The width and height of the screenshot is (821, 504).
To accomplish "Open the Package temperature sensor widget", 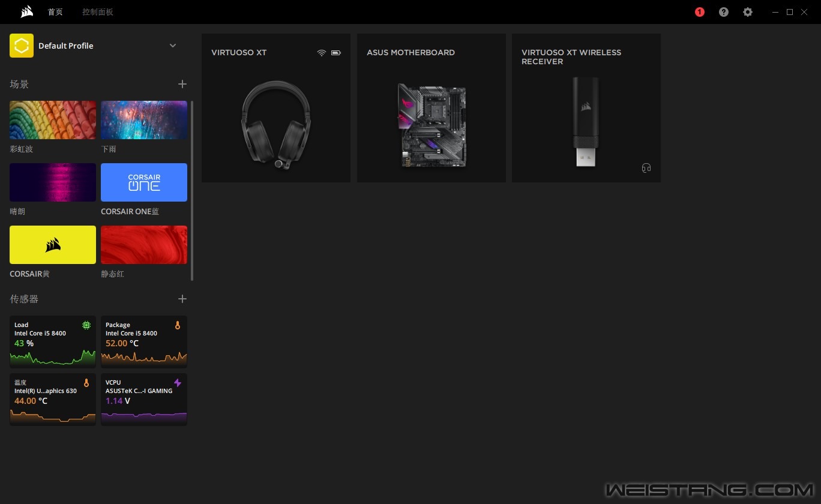I will 144,341.
